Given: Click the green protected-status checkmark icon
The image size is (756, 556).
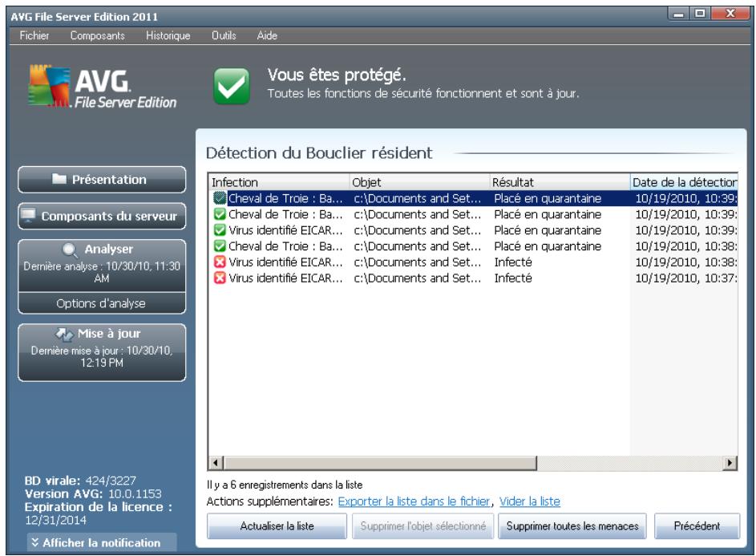Looking at the screenshot, I should [232, 86].
